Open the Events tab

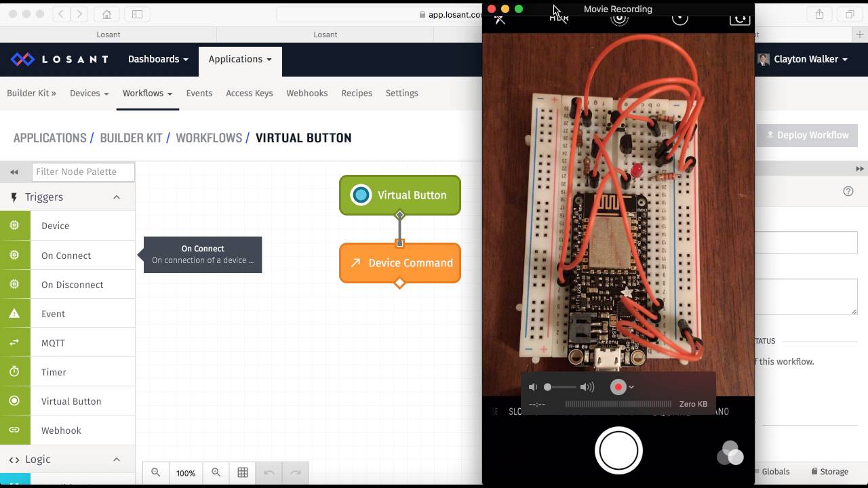(x=199, y=93)
